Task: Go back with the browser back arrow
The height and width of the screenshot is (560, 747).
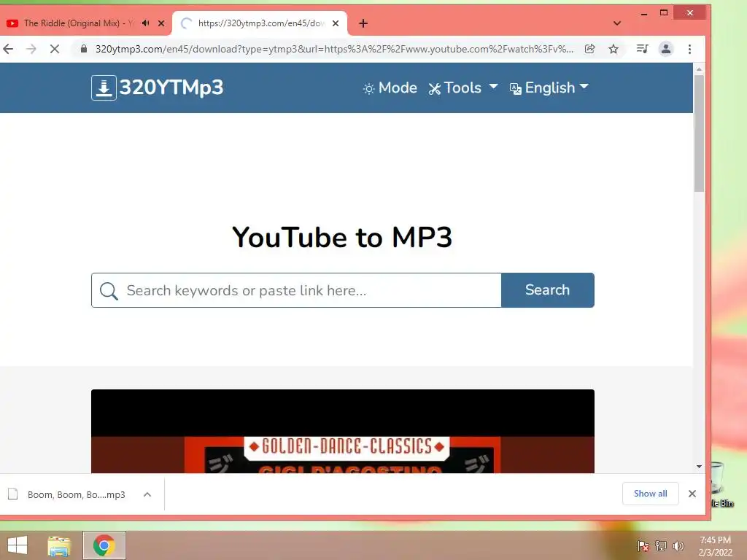Action: (8, 49)
